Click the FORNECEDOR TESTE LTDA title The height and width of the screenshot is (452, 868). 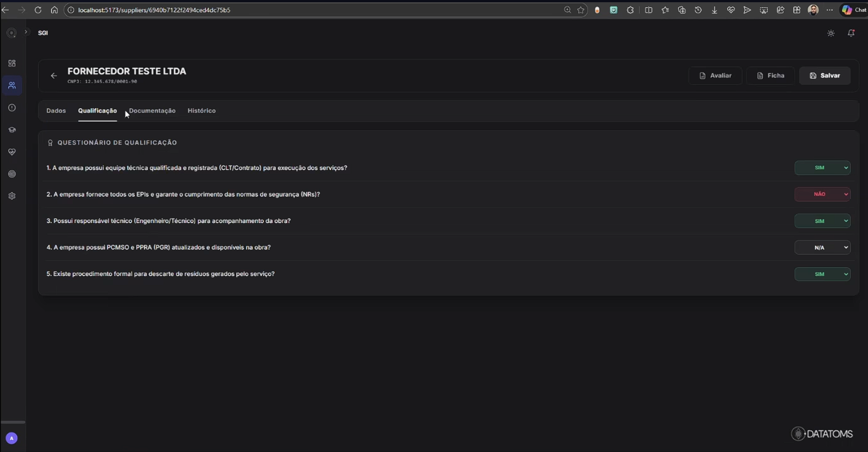tap(127, 71)
